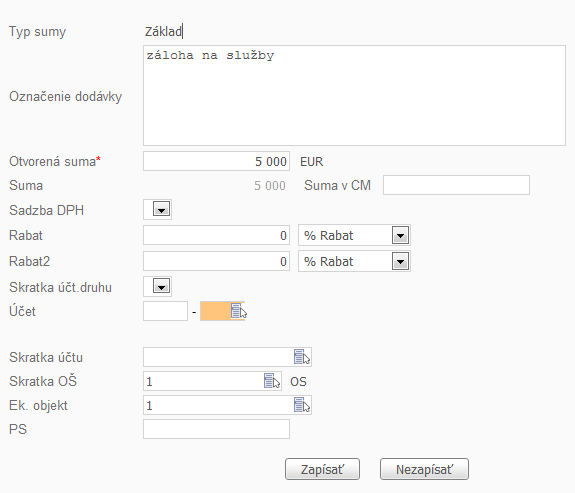Open lookup icon for Skratka účtu
This screenshot has width=575, height=493.
(x=302, y=357)
